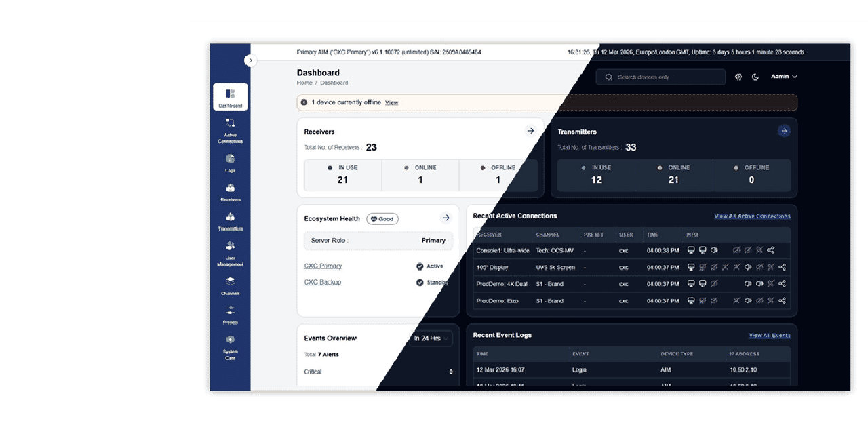Toggle dark mode with the moon icon
The image size is (868, 440).
point(755,77)
